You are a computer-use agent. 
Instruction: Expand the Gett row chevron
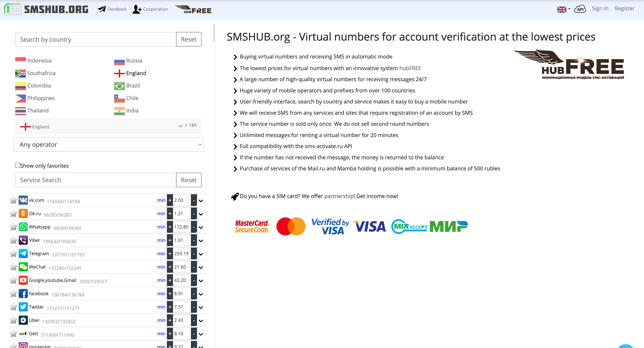tap(201, 334)
